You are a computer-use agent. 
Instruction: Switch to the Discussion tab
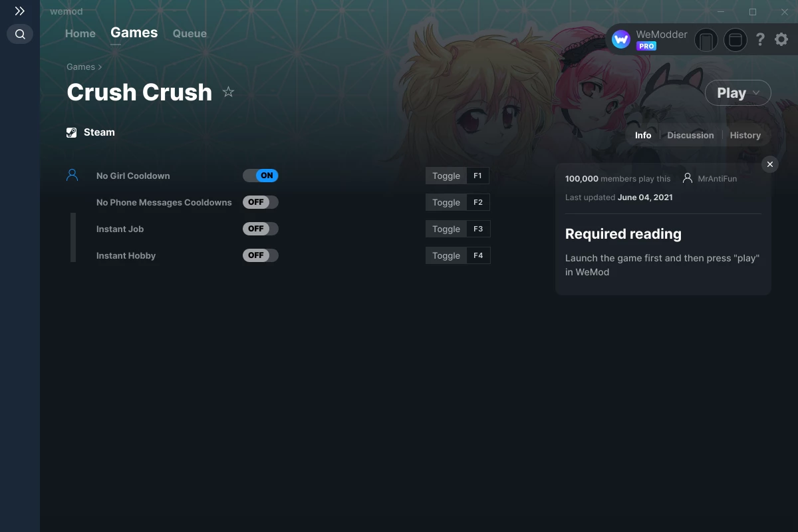coord(690,135)
